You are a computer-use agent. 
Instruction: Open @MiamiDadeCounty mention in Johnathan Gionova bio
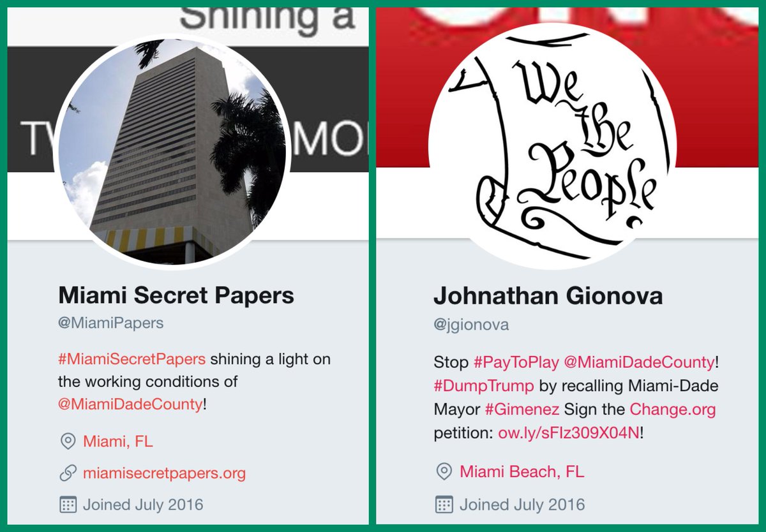point(640,363)
